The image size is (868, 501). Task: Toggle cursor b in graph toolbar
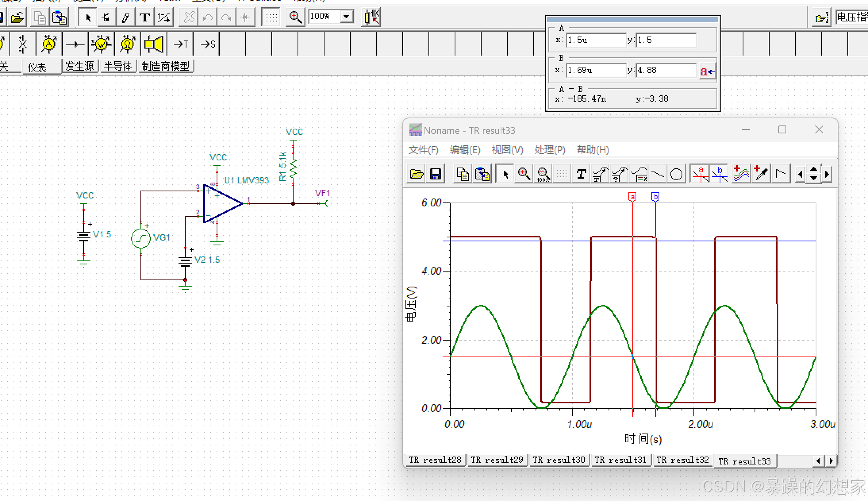[x=719, y=174]
